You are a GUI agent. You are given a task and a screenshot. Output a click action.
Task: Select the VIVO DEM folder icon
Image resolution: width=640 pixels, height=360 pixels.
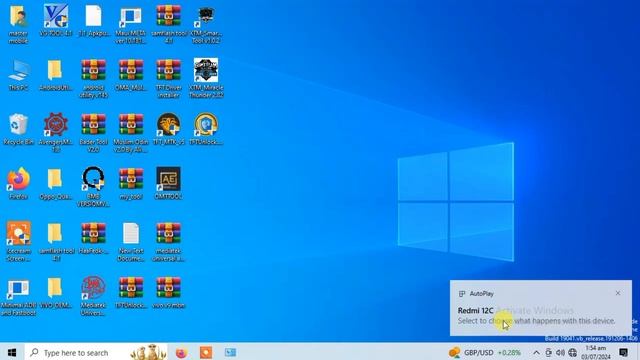click(x=55, y=288)
